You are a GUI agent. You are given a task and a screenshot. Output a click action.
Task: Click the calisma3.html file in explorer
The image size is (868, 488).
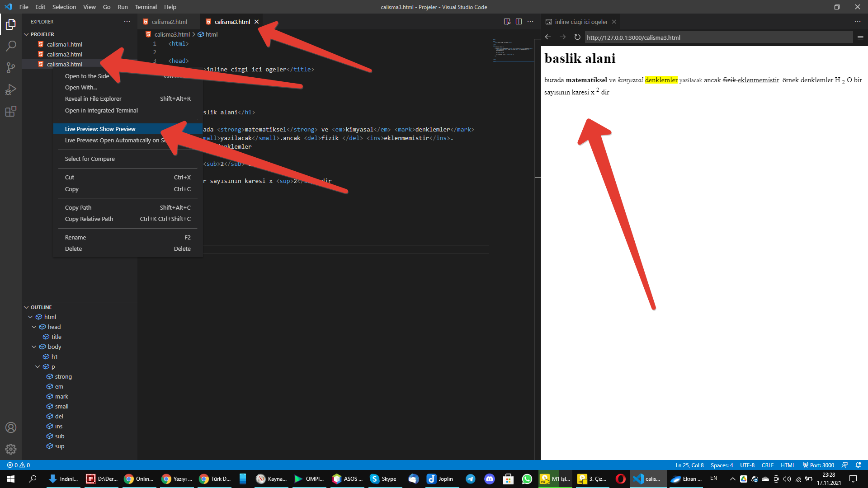[64, 64]
